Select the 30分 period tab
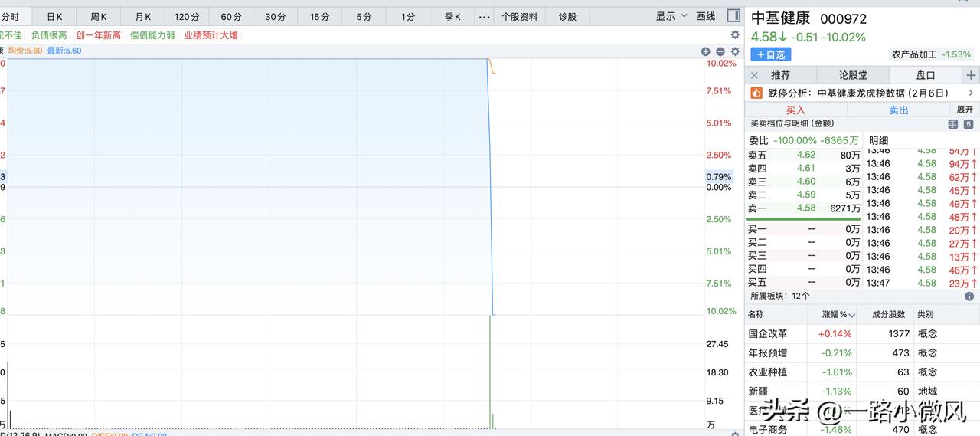 click(276, 16)
